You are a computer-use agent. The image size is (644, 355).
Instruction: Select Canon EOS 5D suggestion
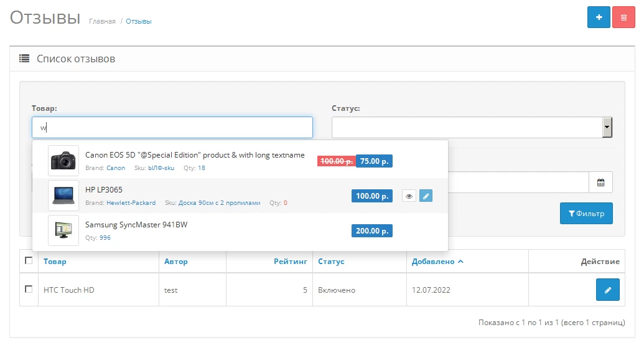click(240, 161)
